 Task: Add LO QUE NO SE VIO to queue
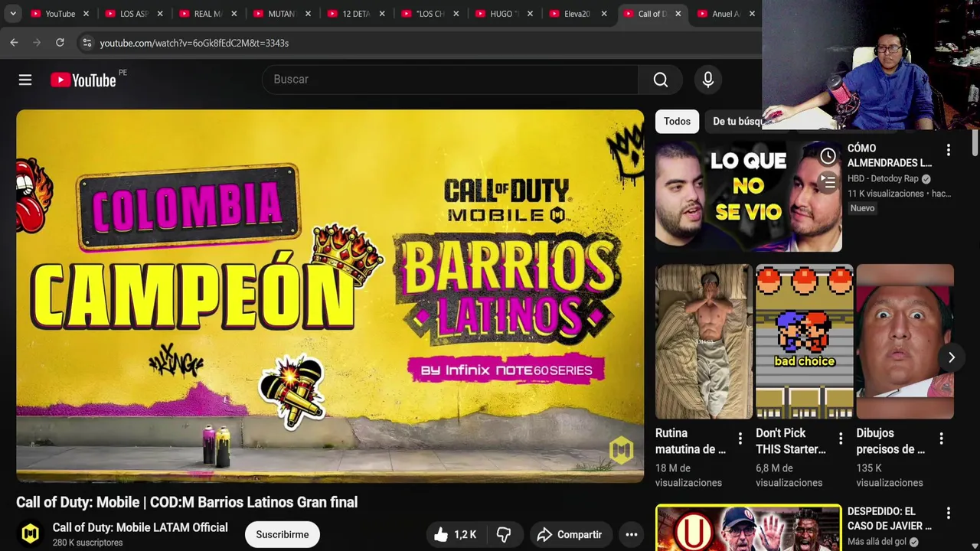[x=828, y=182]
